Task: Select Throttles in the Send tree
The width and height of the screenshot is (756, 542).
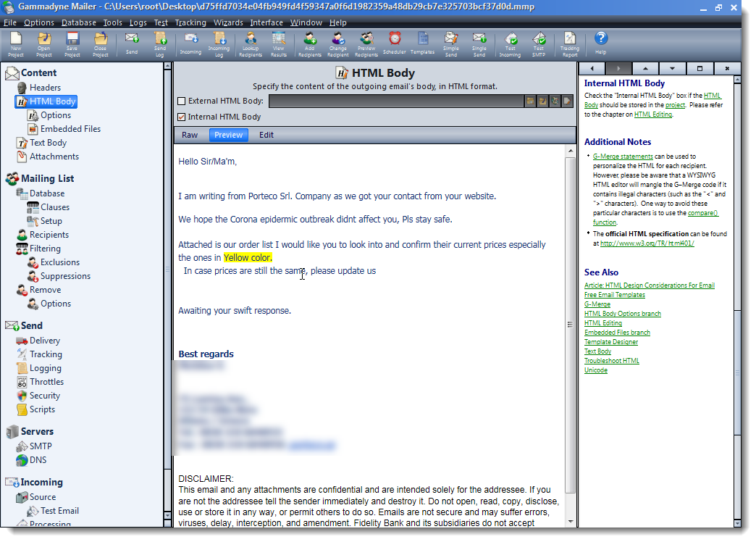Action: [47, 382]
